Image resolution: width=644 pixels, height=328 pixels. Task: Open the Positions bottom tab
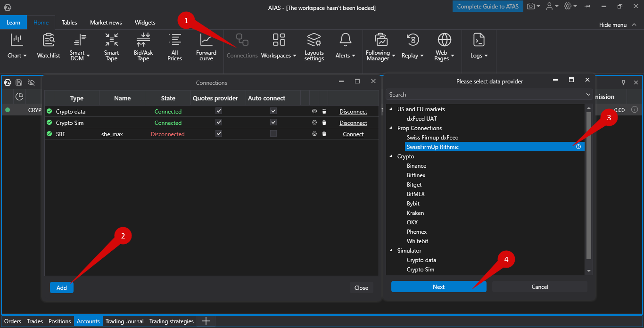coord(60,321)
